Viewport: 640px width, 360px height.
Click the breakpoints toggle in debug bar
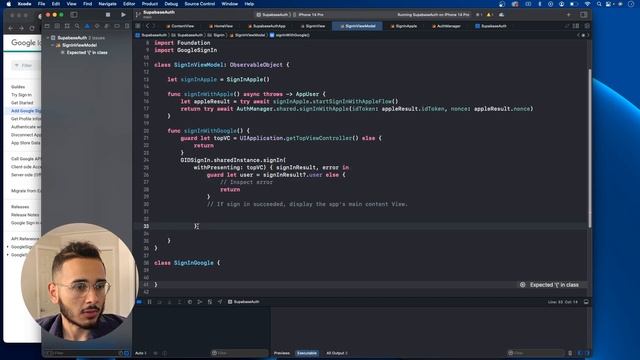point(139,302)
